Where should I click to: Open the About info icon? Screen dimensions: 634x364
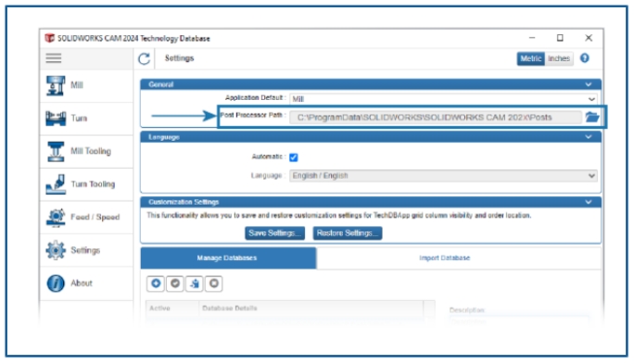coord(56,283)
